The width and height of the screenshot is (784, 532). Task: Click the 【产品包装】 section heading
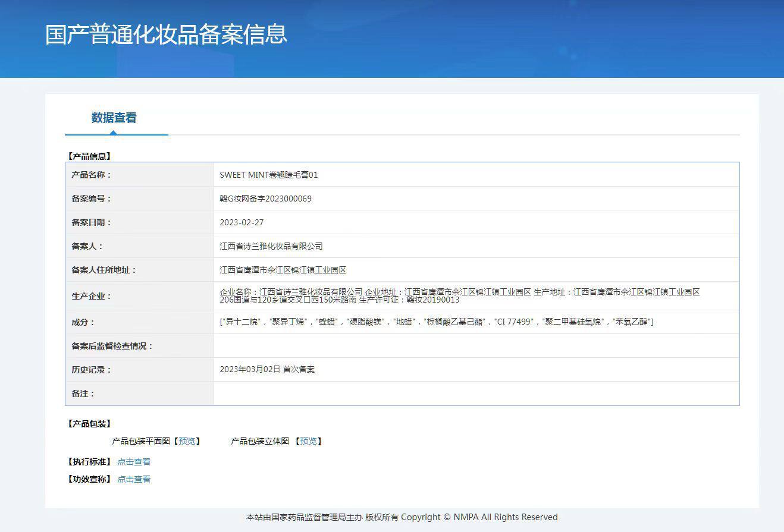[x=89, y=424]
